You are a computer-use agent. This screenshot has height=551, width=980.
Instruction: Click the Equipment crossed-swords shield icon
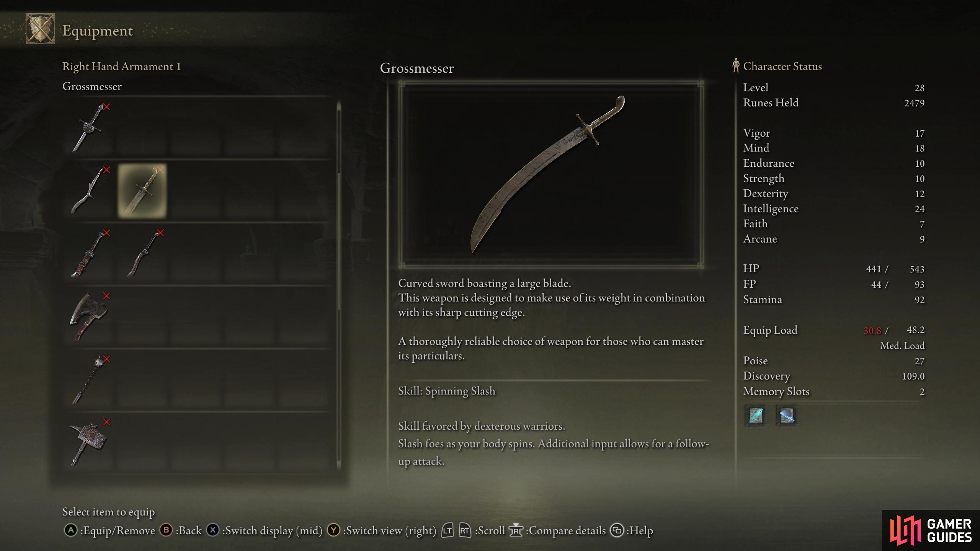(x=40, y=29)
